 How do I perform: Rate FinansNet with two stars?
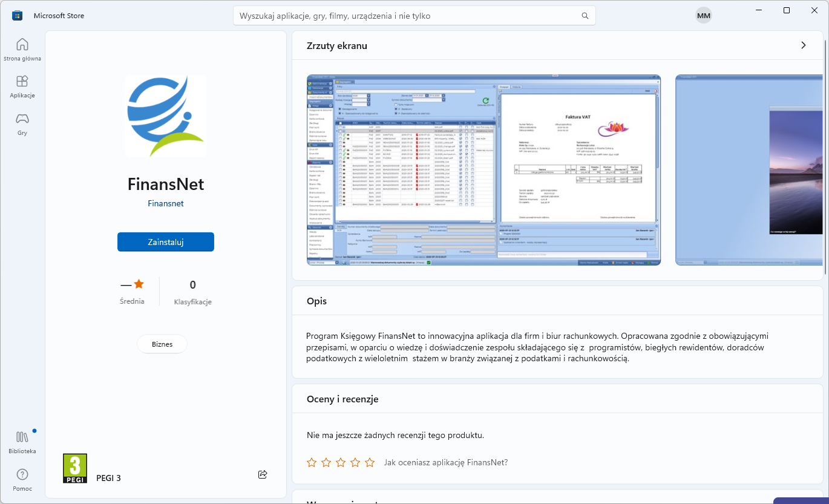[x=326, y=463]
